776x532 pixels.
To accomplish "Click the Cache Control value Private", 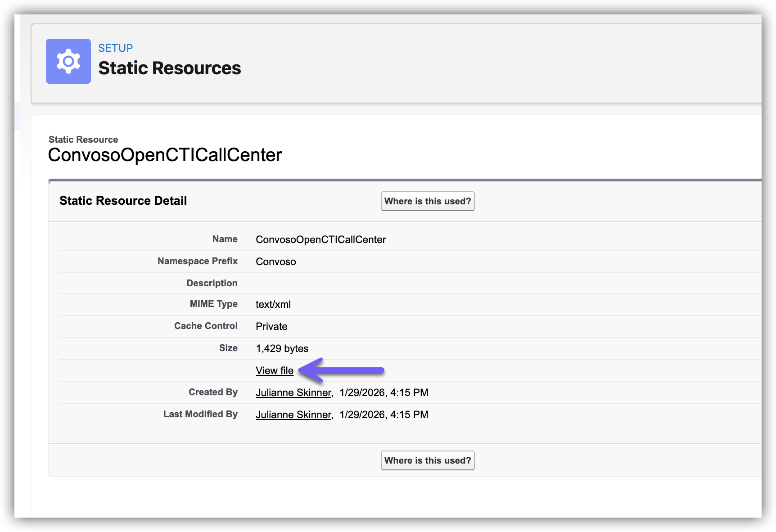I will tap(271, 326).
